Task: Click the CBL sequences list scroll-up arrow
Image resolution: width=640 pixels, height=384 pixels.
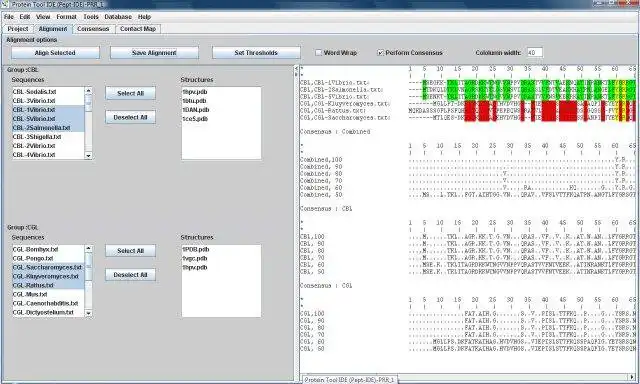Action: 88,91
